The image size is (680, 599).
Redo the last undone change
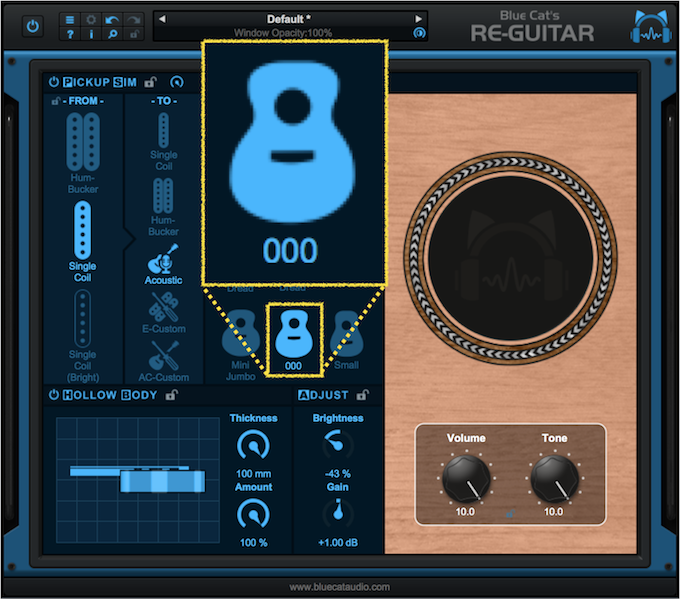coord(134,20)
